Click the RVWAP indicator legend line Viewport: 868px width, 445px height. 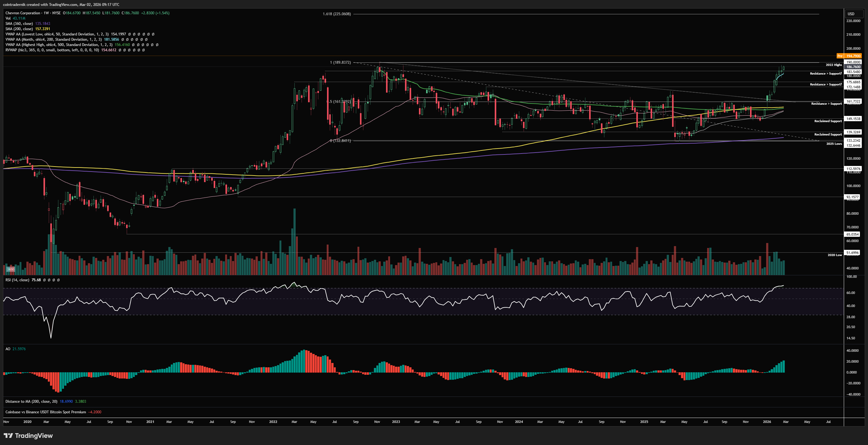pos(52,50)
